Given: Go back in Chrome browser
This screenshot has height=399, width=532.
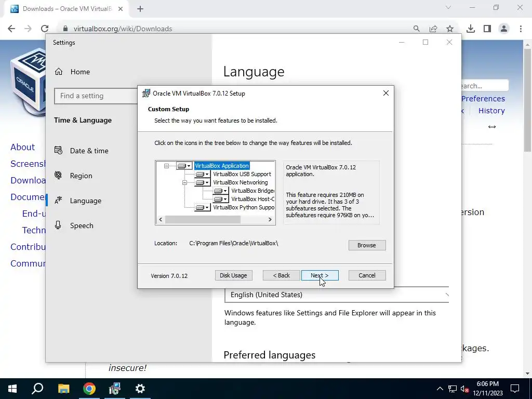Looking at the screenshot, I should [x=11, y=29].
